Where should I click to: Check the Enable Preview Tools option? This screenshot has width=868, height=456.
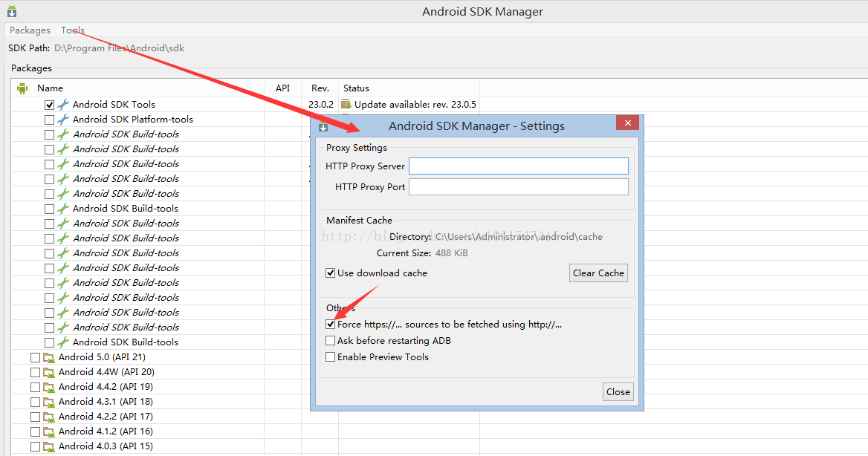(331, 357)
